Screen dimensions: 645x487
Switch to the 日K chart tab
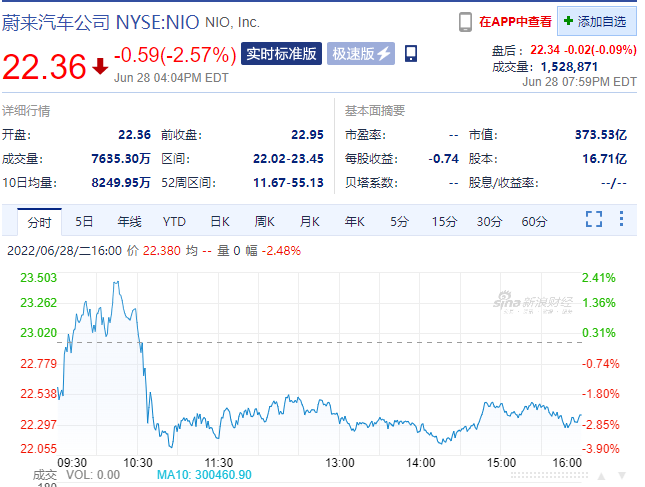point(220,222)
